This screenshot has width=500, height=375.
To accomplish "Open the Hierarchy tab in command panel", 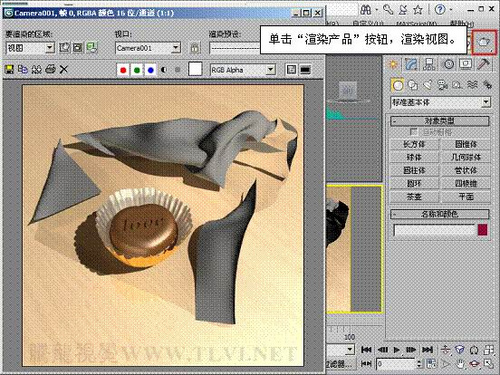I will point(429,64).
